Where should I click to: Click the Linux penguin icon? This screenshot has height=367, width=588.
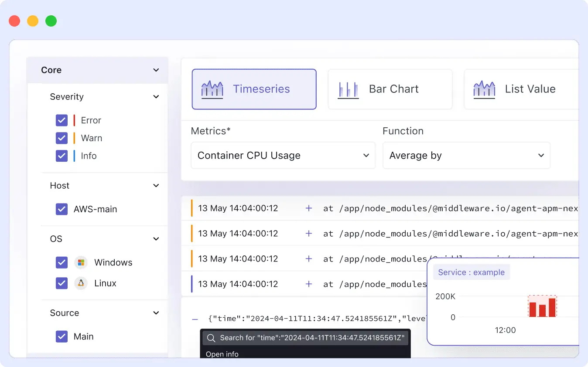(81, 283)
